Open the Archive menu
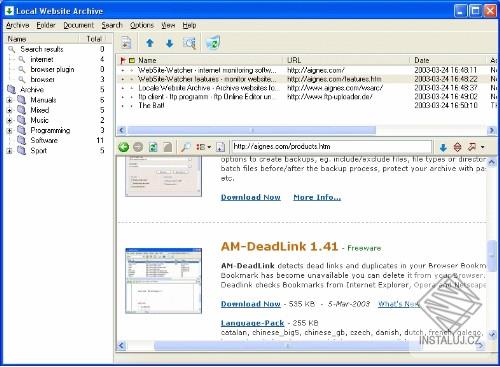 [17, 25]
